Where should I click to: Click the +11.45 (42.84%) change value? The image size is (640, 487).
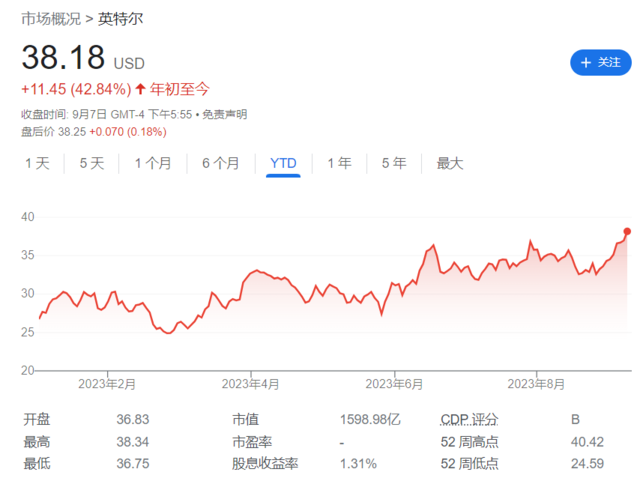pyautogui.click(x=76, y=89)
